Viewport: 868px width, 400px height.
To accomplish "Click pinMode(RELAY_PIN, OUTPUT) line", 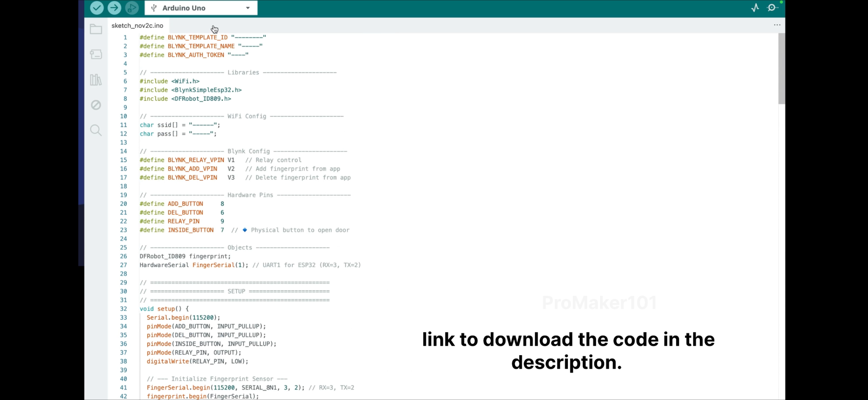I will 194,353.
